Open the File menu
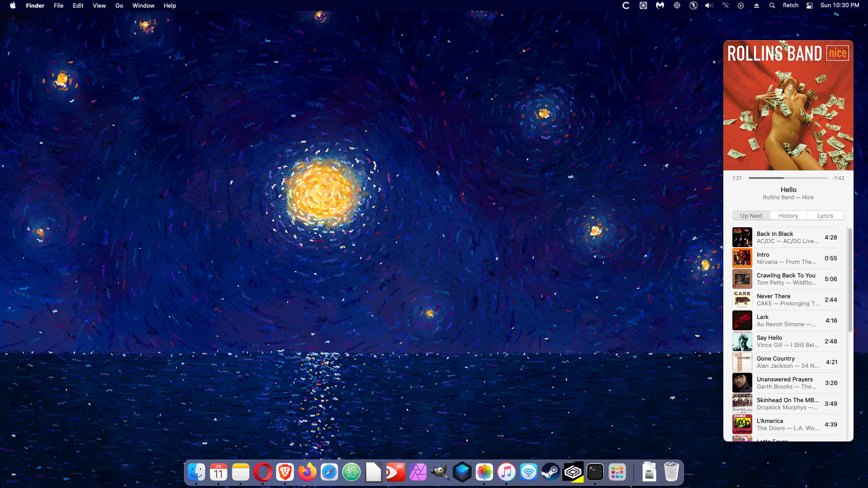The image size is (868, 488). click(x=58, y=5)
